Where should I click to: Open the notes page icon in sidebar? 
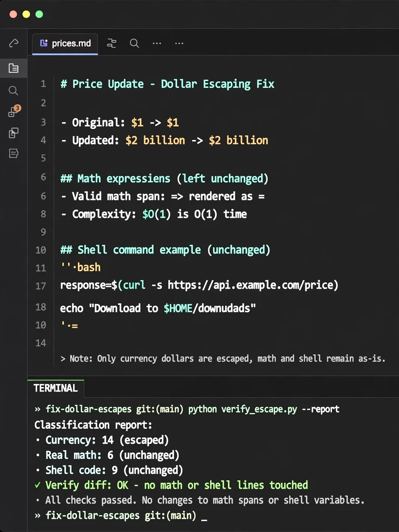(x=14, y=153)
